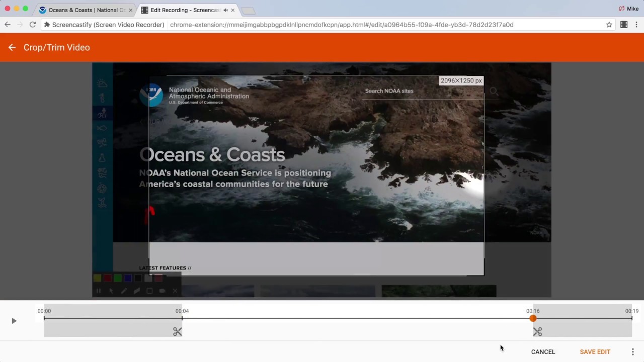Click the flask icon in the preview sidebar

(x=102, y=158)
